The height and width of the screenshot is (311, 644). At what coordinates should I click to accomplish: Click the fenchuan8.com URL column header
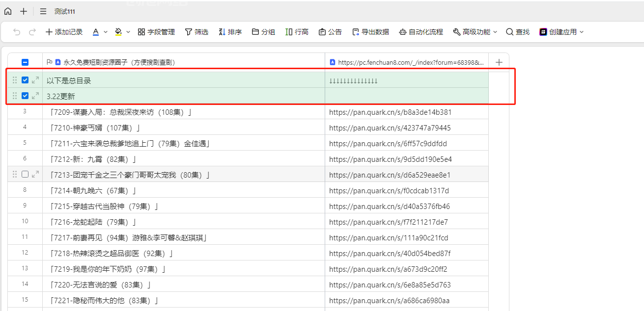pos(407,62)
